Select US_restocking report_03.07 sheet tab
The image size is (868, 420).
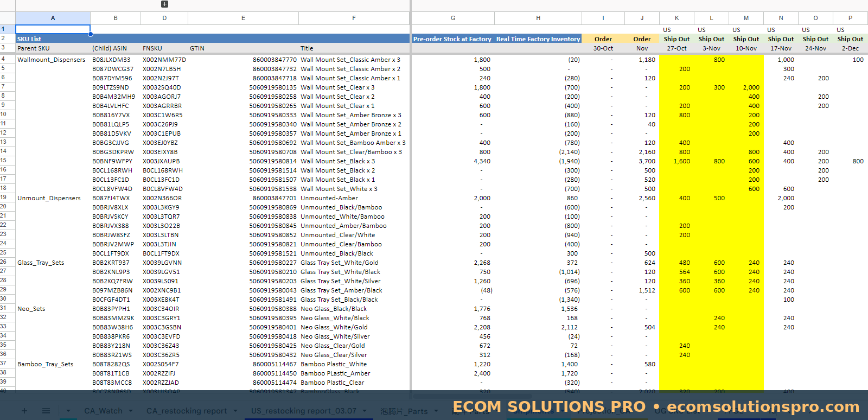(x=304, y=411)
